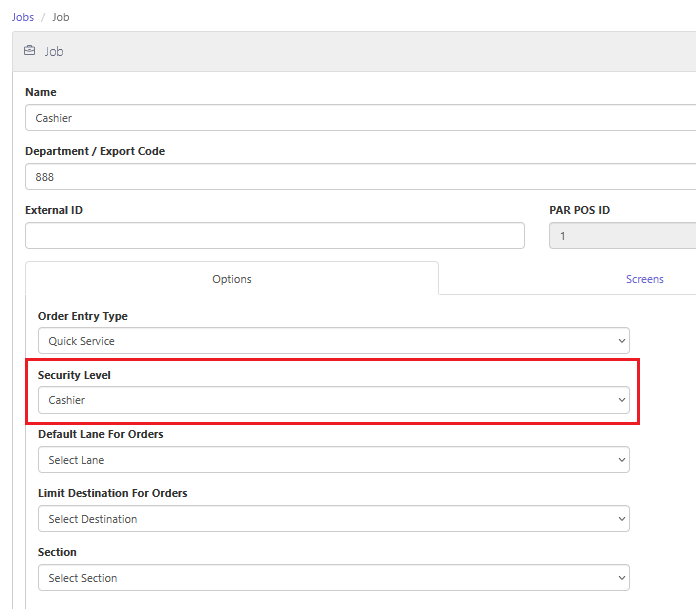Click the 'Security Level' label

(x=74, y=375)
